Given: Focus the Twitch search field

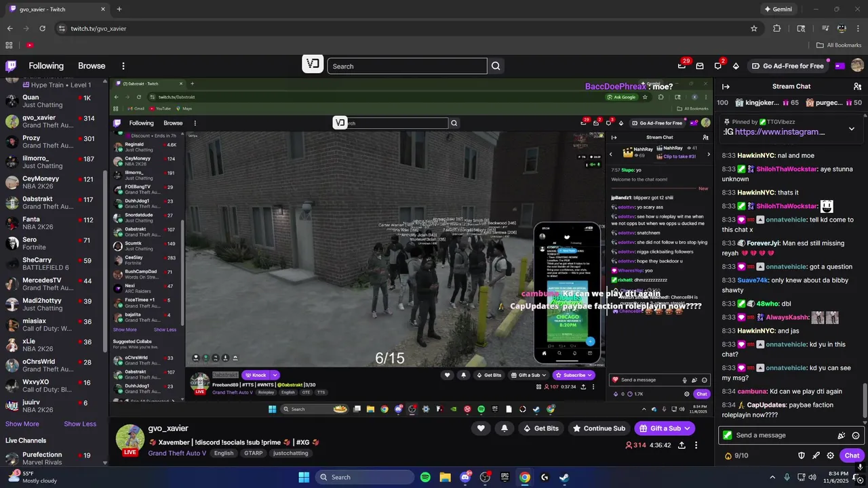Looking at the screenshot, I should pyautogui.click(x=407, y=66).
